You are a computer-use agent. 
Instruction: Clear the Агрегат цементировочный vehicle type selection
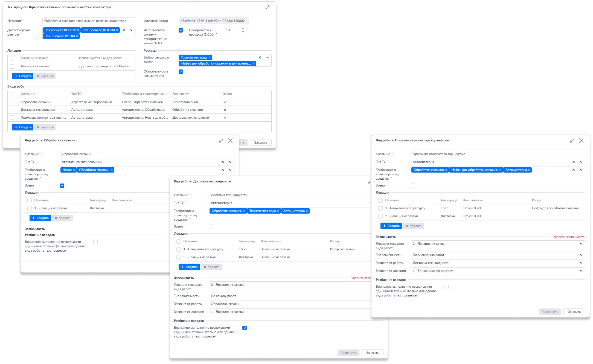pyautogui.click(x=222, y=162)
